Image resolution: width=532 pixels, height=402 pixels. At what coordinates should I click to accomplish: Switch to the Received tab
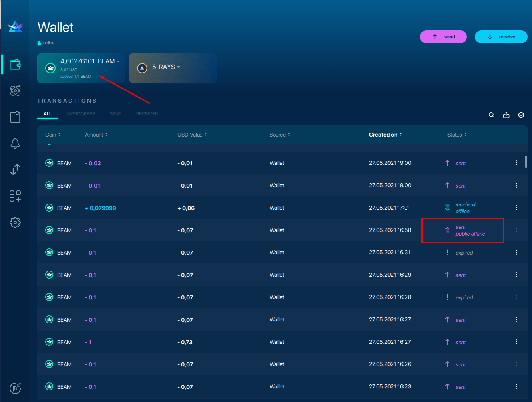coord(147,114)
